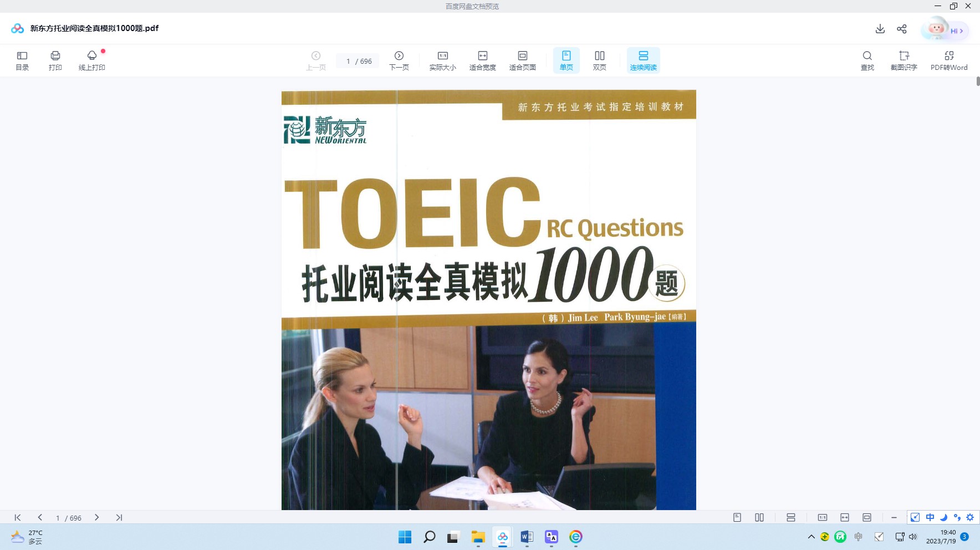Switch to 双页 double page view
The image size is (980, 550).
[x=600, y=60]
